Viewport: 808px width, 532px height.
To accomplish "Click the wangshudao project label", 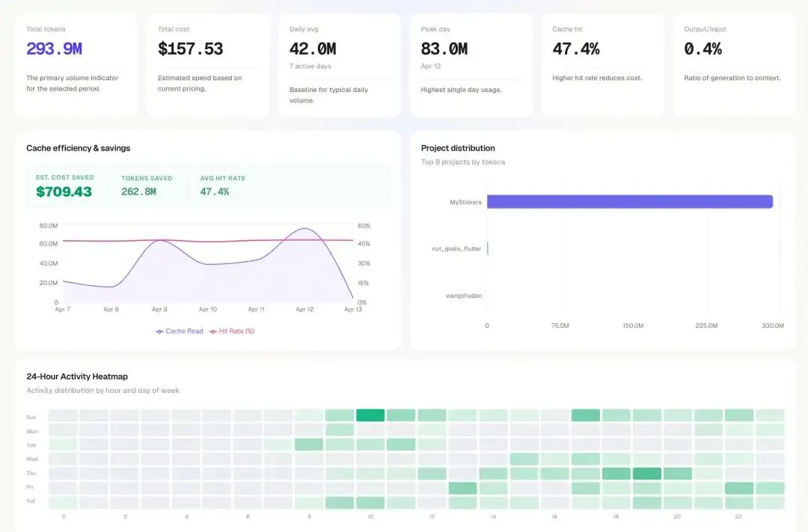I will point(464,296).
